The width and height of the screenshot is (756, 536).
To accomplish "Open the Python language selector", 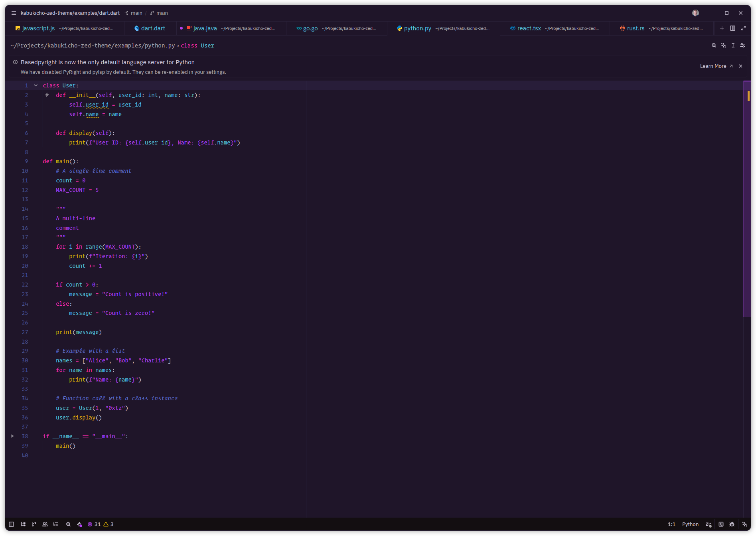I will click(690, 524).
